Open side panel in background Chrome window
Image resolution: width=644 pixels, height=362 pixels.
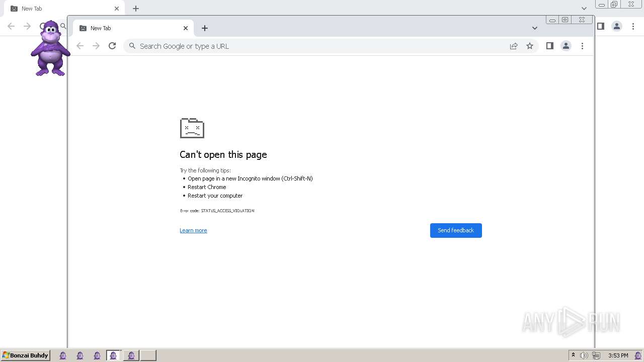pyautogui.click(x=601, y=26)
